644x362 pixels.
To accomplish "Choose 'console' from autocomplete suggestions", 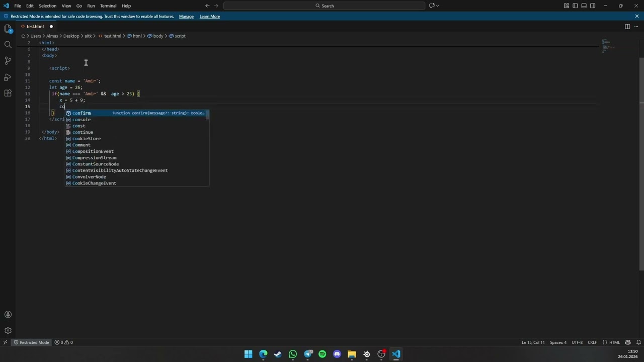I will pyautogui.click(x=137, y=120).
